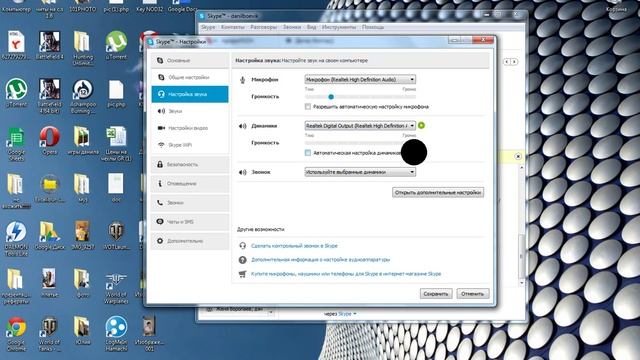Play test sound with green speaker button

click(x=421, y=125)
